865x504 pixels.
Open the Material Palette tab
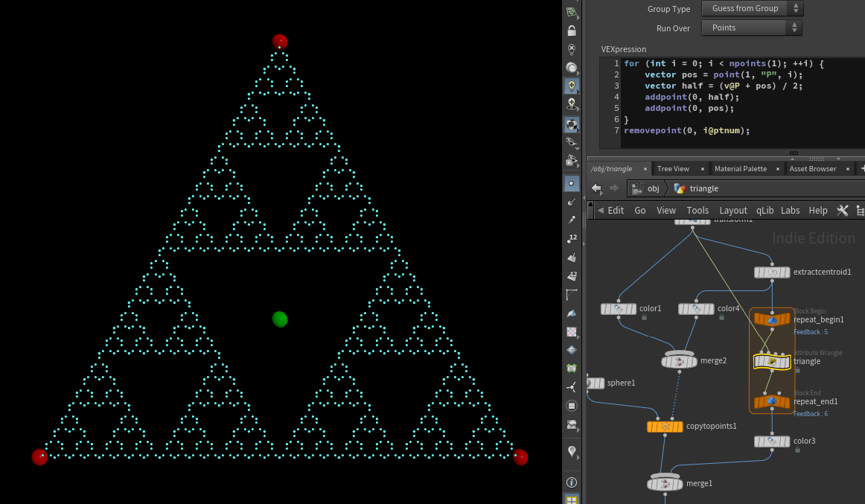pos(740,169)
